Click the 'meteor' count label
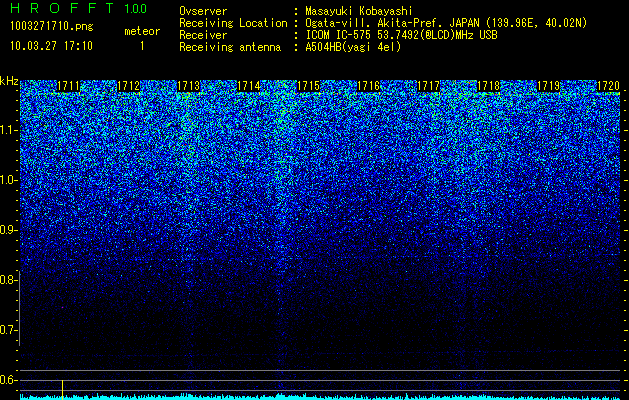Image resolution: width=629 pixels, height=400 pixels. [142, 31]
